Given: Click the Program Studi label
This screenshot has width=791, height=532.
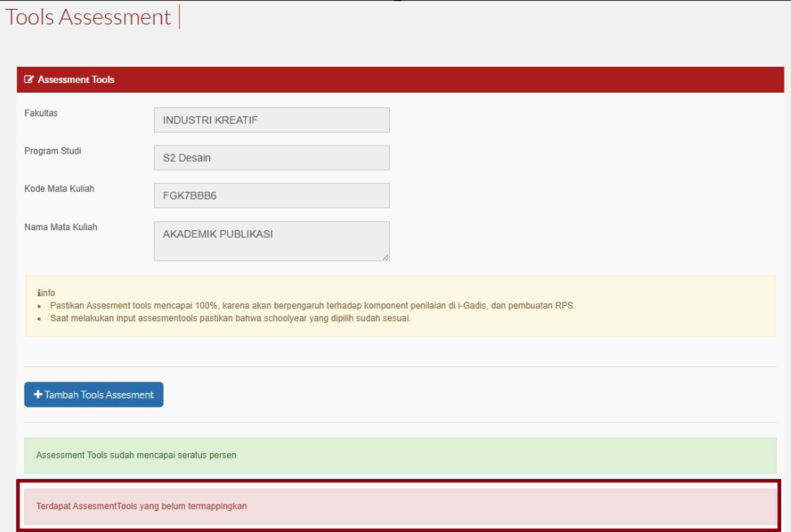Looking at the screenshot, I should [x=53, y=151].
